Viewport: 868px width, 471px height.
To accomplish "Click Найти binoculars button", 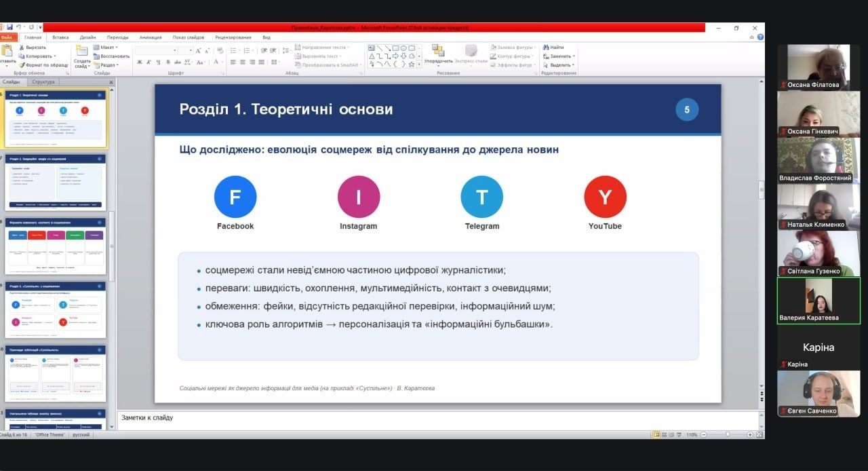I will pos(553,48).
